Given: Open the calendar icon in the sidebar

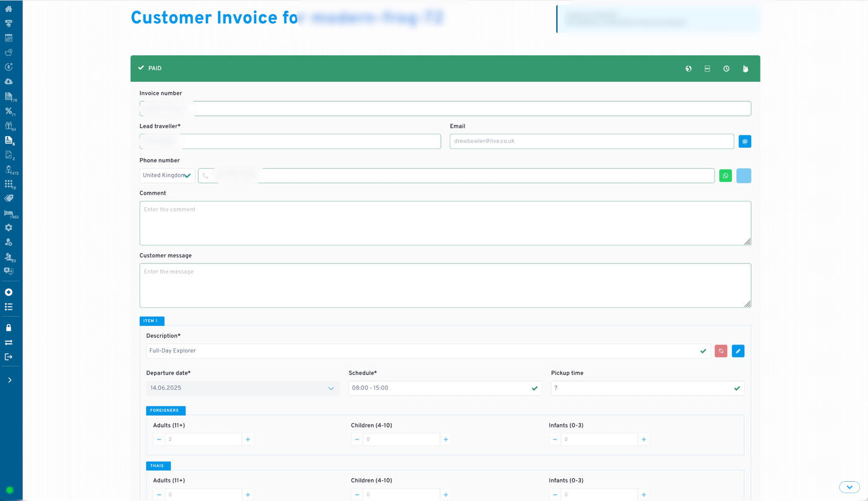Looking at the screenshot, I should point(9,37).
